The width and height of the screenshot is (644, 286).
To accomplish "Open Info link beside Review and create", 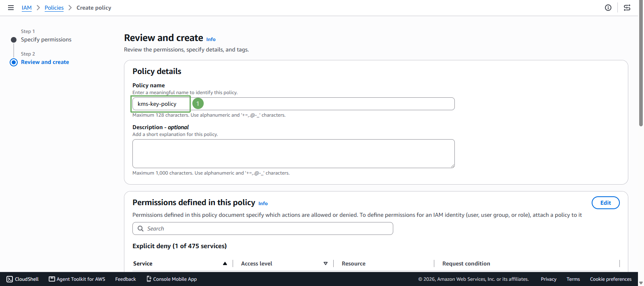I will [x=211, y=39].
